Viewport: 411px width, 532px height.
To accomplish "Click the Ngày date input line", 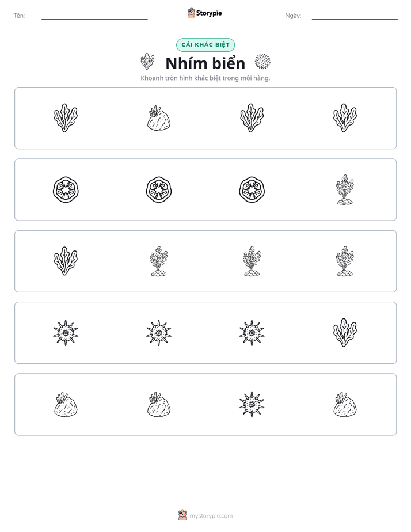I will click(355, 16).
